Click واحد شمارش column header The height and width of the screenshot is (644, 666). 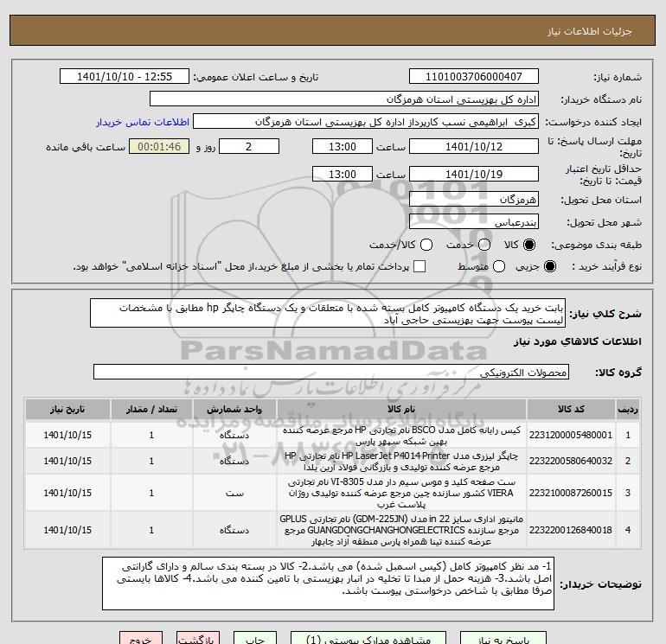tap(234, 409)
